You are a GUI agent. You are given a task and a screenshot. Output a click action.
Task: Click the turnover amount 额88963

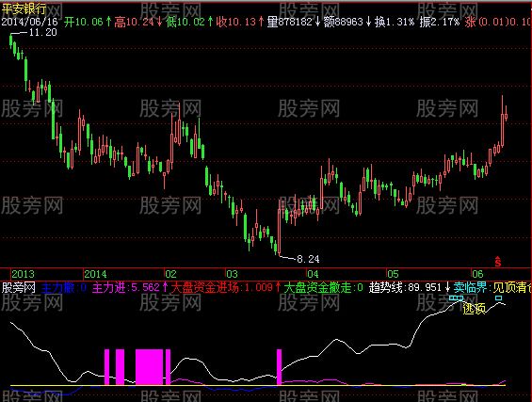tap(343, 22)
